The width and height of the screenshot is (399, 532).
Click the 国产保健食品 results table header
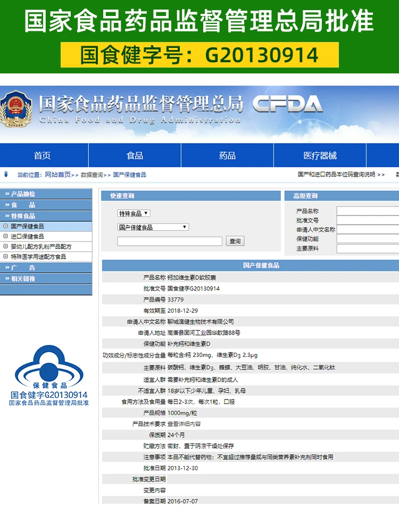point(251,265)
